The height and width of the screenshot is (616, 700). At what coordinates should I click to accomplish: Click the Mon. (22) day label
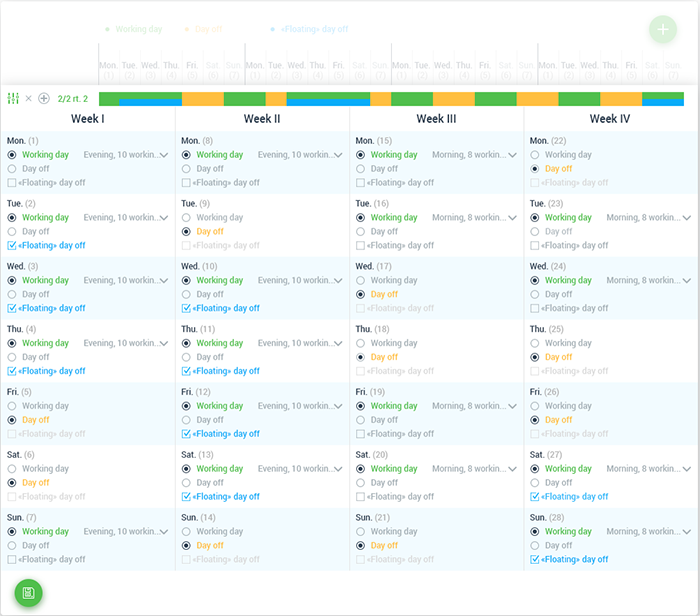548,141
